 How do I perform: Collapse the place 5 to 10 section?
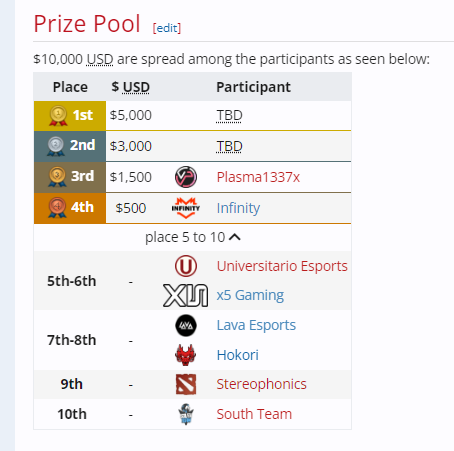[193, 237]
